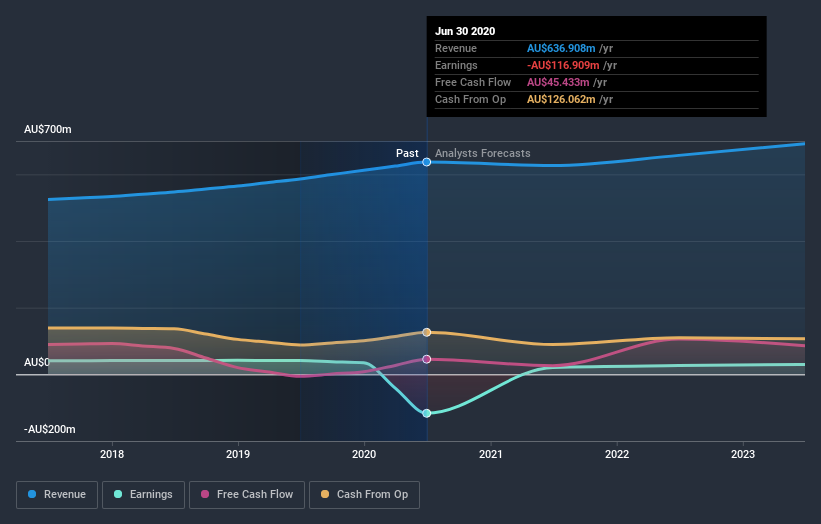The image size is (821, 524).
Task: Click the 'Jun 30 2020' tooltip heading
Action: 465,31
